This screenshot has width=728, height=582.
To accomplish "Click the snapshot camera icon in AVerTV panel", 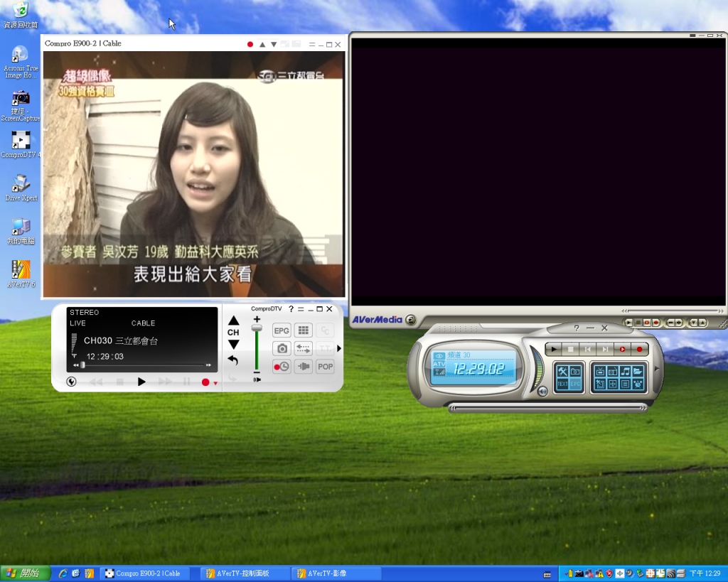I will [x=575, y=371].
